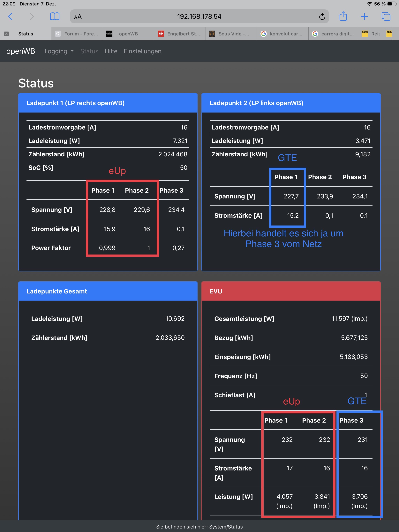Open the Hilfe menu item
399x532 pixels.
[111, 51]
